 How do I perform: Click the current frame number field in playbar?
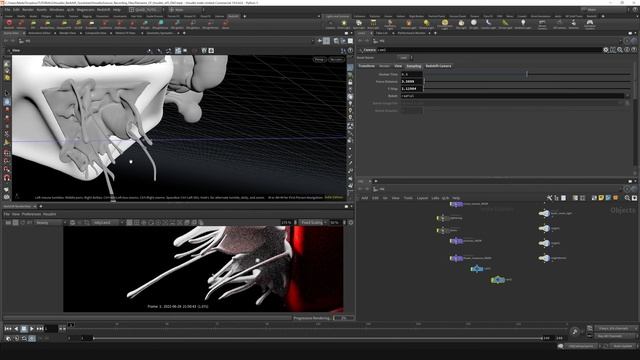[51, 329]
